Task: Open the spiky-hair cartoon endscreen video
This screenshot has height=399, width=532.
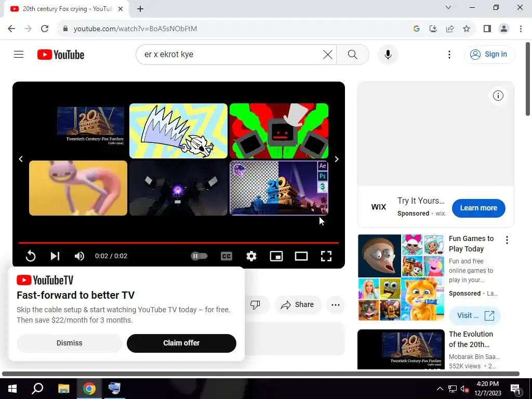Action: tap(179, 130)
